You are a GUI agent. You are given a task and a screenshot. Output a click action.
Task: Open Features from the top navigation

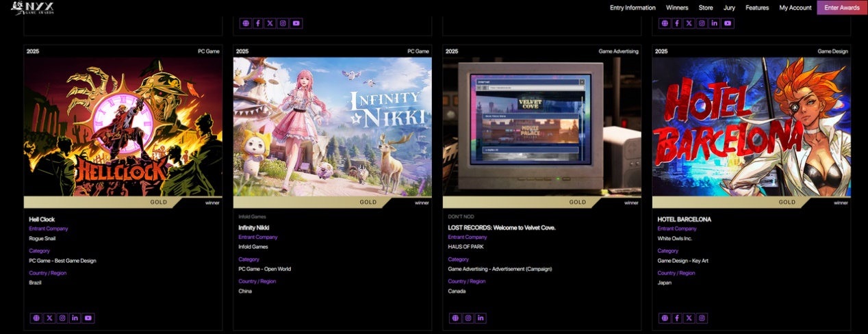[757, 8]
